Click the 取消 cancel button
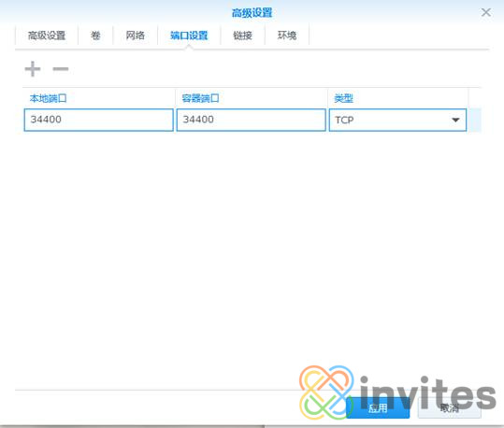This screenshot has width=504, height=428. coord(450,408)
